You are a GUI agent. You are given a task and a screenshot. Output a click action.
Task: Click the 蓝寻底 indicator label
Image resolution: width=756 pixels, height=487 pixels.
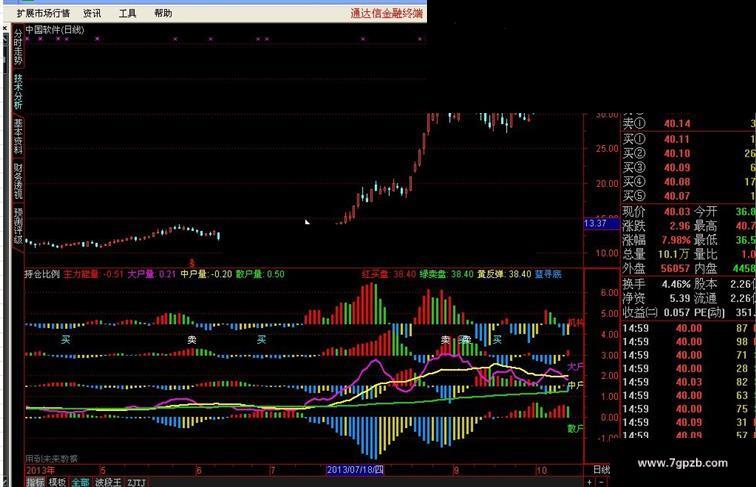[548, 274]
